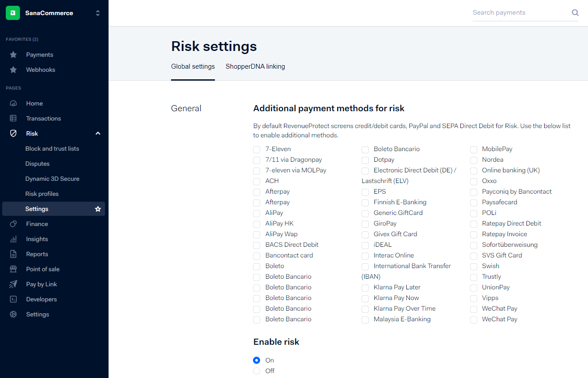588x378 pixels.
Task: Tick the Trustly checkbox
Action: coord(474,277)
